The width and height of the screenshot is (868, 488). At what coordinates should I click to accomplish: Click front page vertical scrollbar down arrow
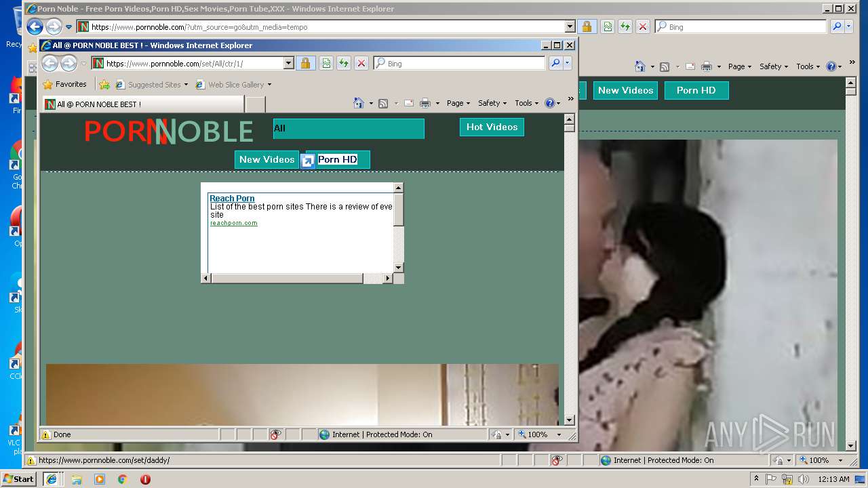tap(570, 420)
